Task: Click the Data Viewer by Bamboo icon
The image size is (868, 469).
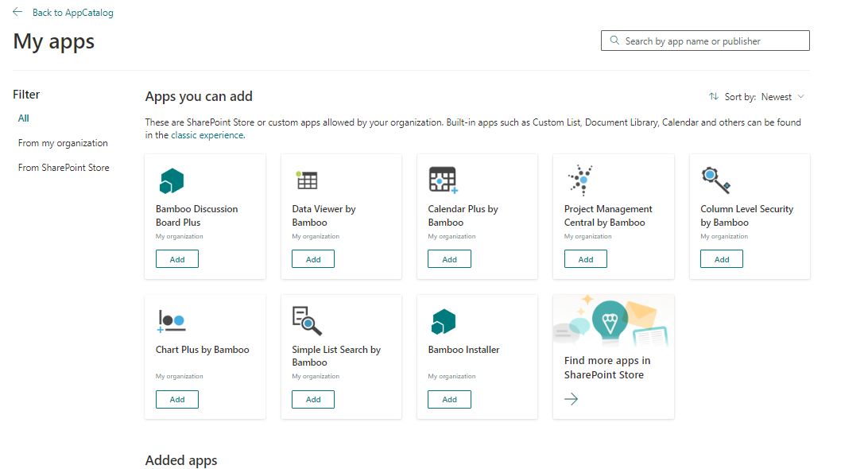Action: 307,180
